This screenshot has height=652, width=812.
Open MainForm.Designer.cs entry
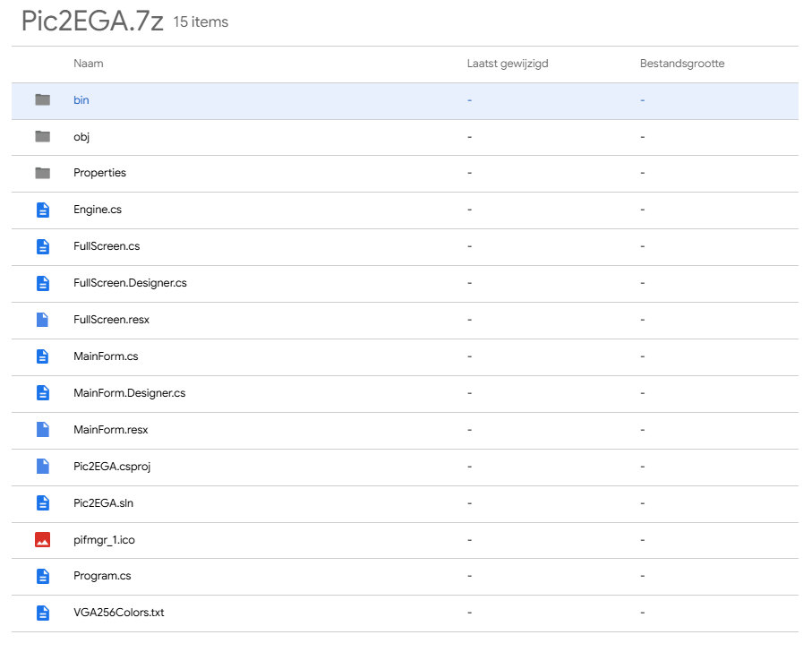coord(129,393)
